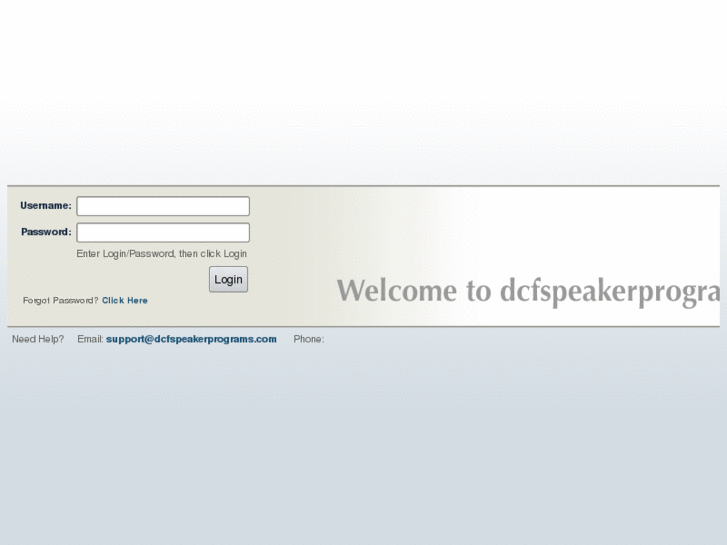727x545 pixels.
Task: Select the 'Forgot Password?' text
Action: click(x=60, y=301)
